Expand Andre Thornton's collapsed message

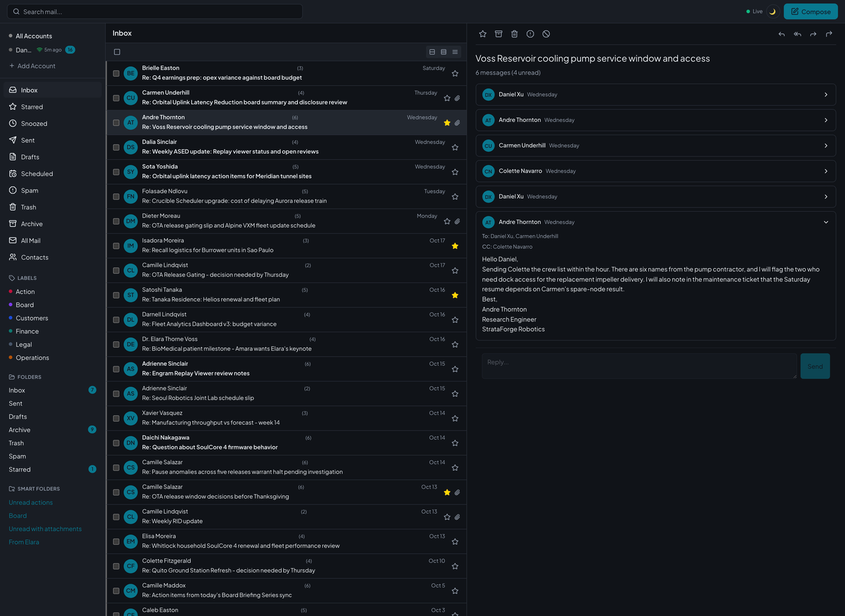point(656,120)
